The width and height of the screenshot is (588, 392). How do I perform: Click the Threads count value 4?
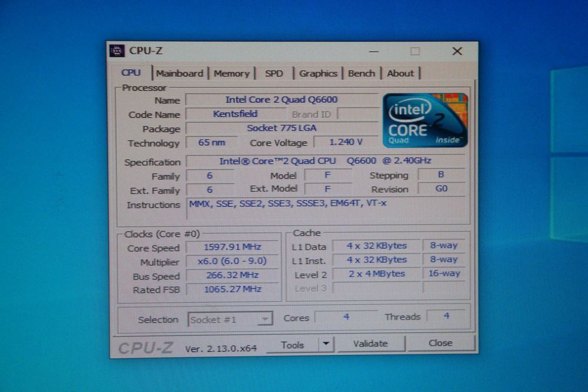point(446,316)
